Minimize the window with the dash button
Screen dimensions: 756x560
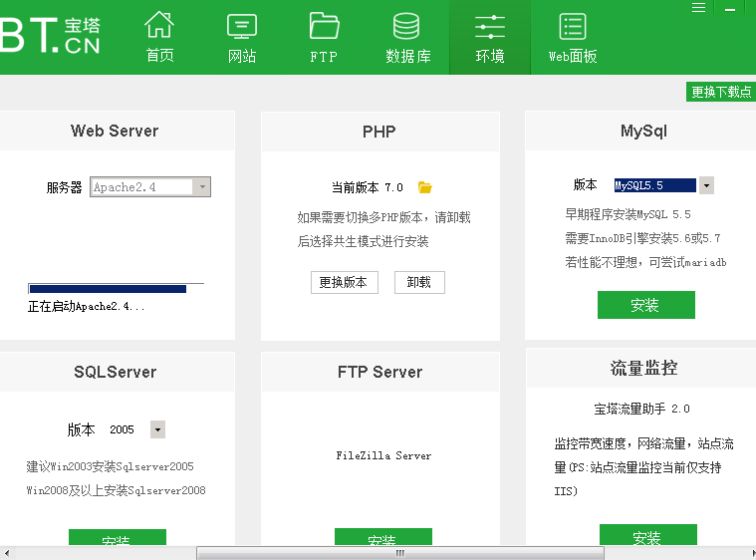point(730,9)
